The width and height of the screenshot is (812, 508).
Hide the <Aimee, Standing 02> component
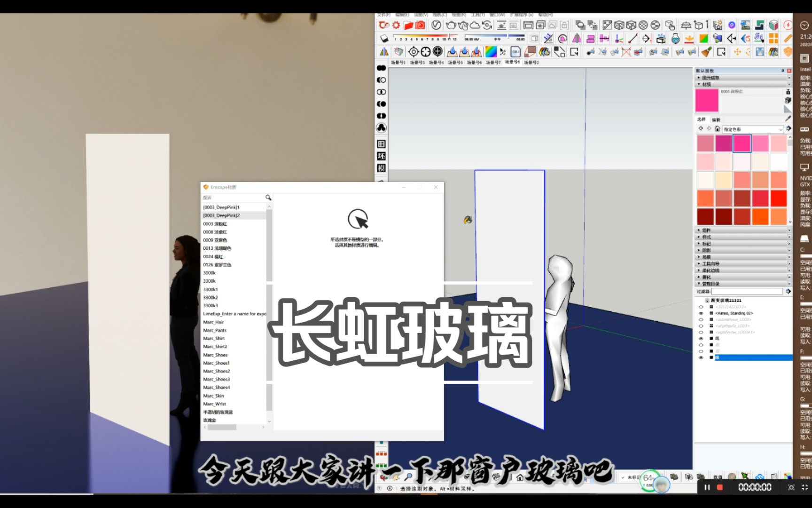click(701, 313)
